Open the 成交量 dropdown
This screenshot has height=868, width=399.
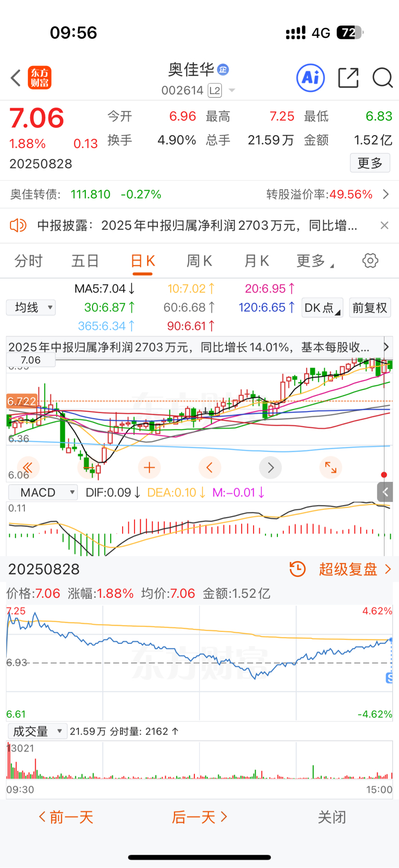(37, 732)
